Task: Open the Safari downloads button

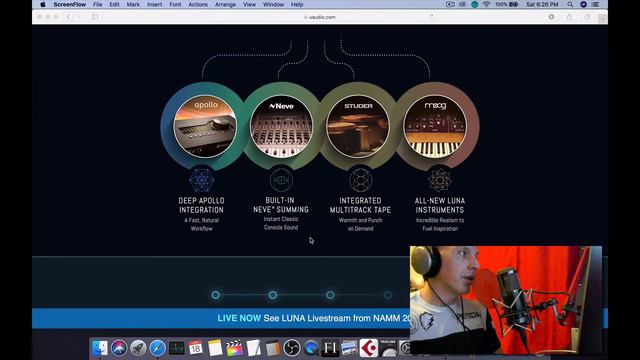Action: tap(551, 17)
